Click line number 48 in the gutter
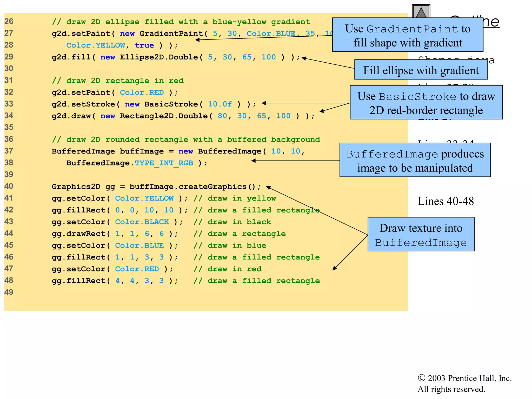The image size is (532, 399). pyautogui.click(x=9, y=280)
